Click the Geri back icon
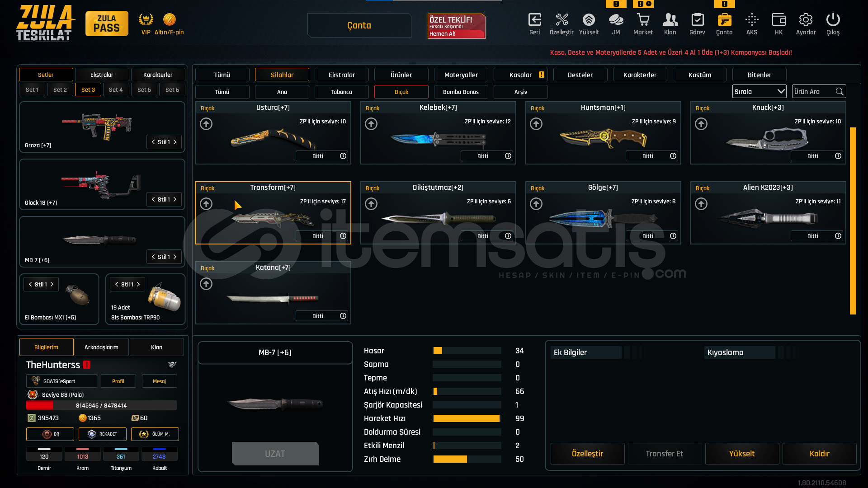Image resolution: width=868 pixels, height=488 pixels. pyautogui.click(x=534, y=20)
